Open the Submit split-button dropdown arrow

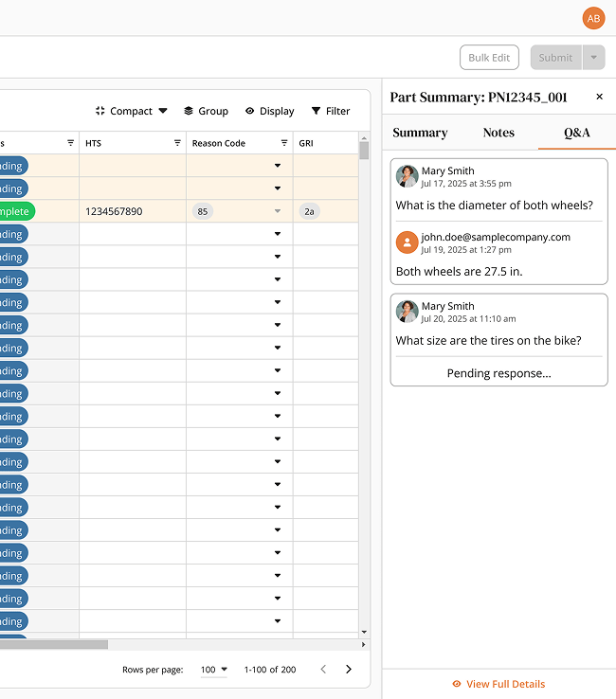[593, 57]
